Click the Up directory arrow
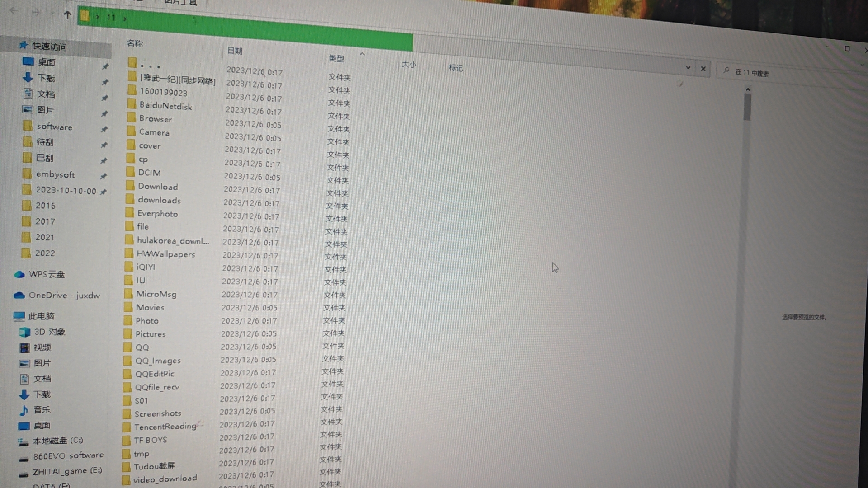This screenshot has width=868, height=488. point(67,15)
